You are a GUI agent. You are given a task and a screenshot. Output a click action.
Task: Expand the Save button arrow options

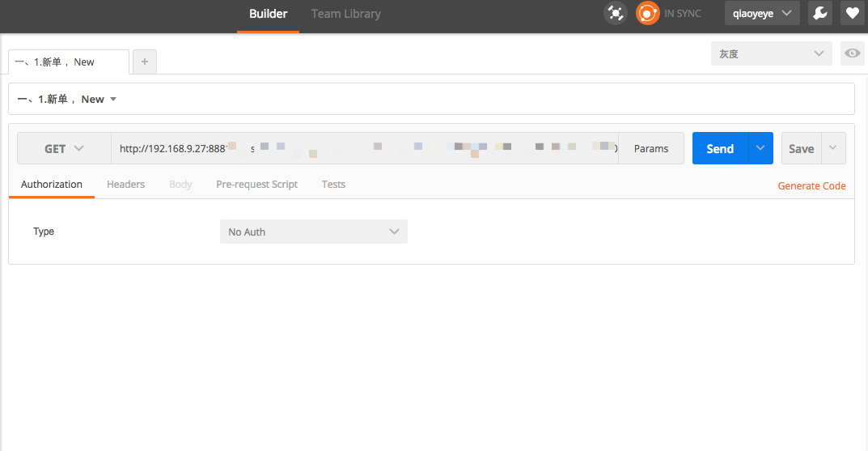pyautogui.click(x=833, y=148)
